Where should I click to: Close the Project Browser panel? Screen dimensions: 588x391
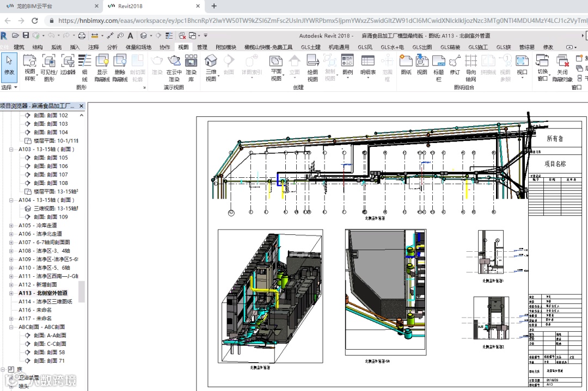(82, 106)
